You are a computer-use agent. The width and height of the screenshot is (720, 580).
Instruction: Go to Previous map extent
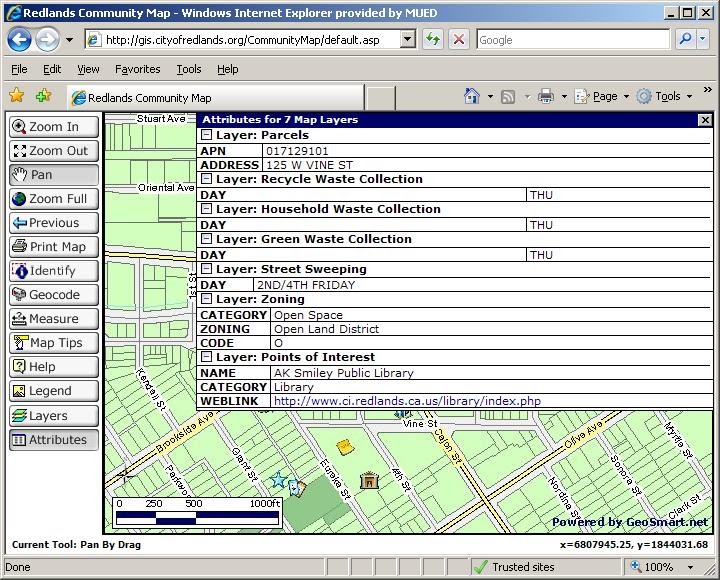pyautogui.click(x=54, y=223)
